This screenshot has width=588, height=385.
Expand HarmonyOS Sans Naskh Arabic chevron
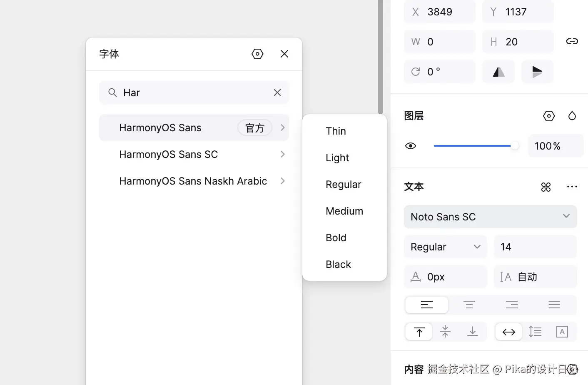pyautogui.click(x=283, y=181)
